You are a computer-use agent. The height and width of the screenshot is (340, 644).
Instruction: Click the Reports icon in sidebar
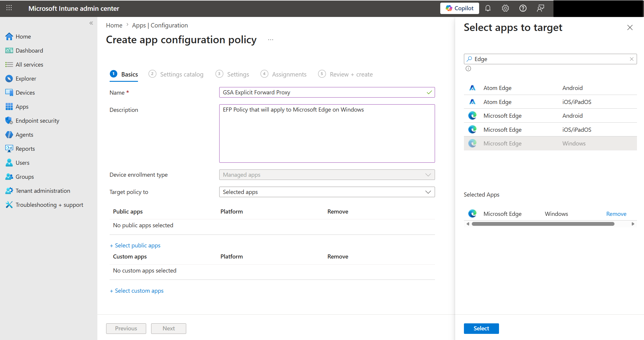click(x=9, y=149)
